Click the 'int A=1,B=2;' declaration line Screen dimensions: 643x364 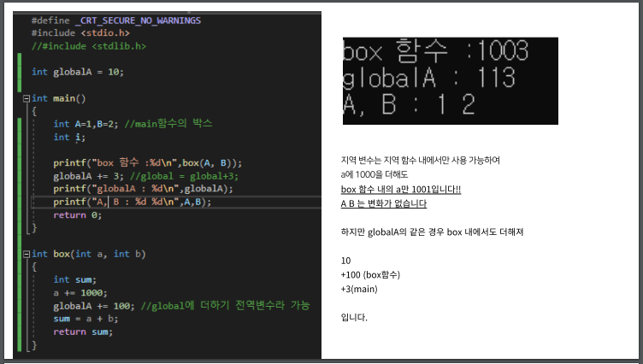pos(86,124)
